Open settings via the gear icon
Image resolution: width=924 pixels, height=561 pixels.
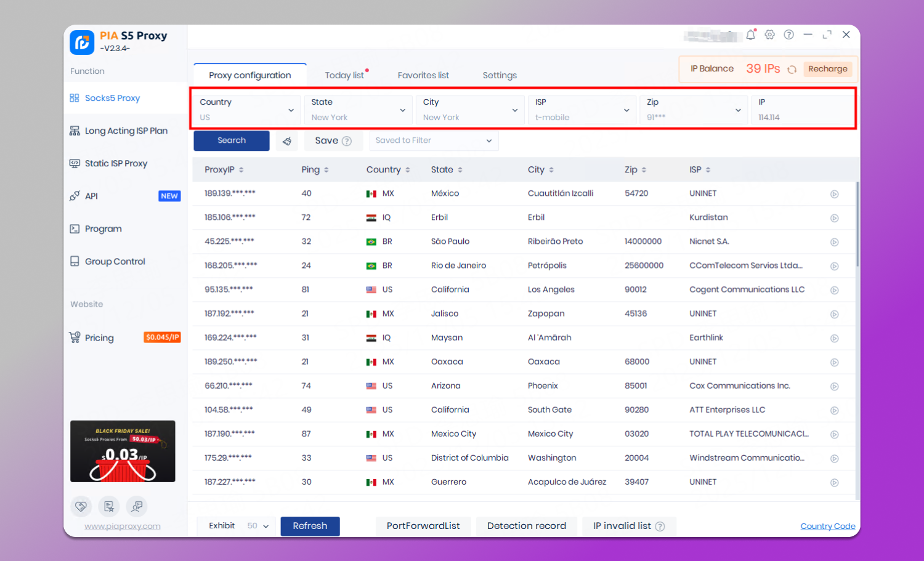pyautogui.click(x=769, y=35)
